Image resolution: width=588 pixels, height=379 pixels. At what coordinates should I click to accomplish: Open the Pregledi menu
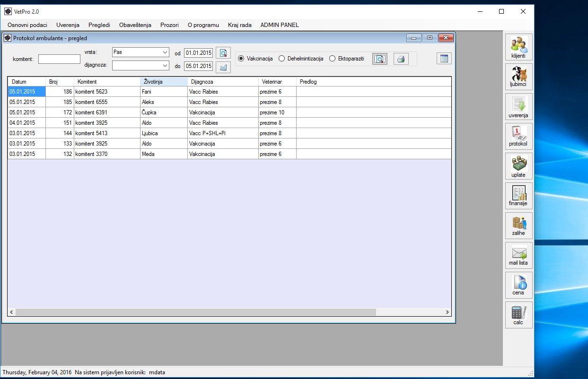(99, 25)
